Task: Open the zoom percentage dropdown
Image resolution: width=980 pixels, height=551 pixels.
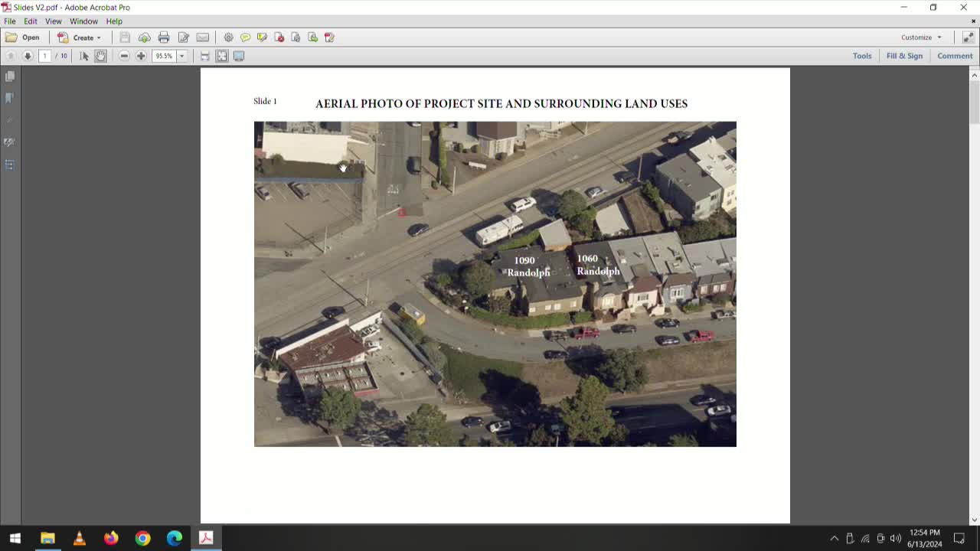Action: click(x=181, y=56)
